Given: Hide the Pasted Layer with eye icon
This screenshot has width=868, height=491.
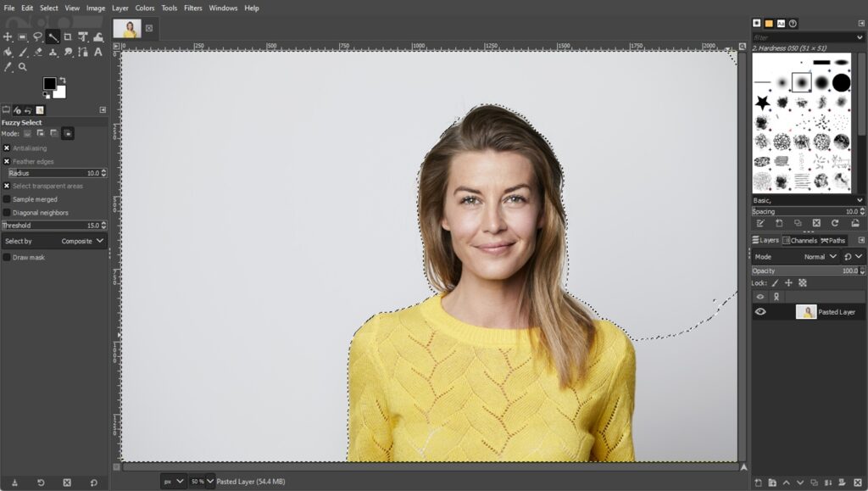Looking at the screenshot, I should pos(760,312).
